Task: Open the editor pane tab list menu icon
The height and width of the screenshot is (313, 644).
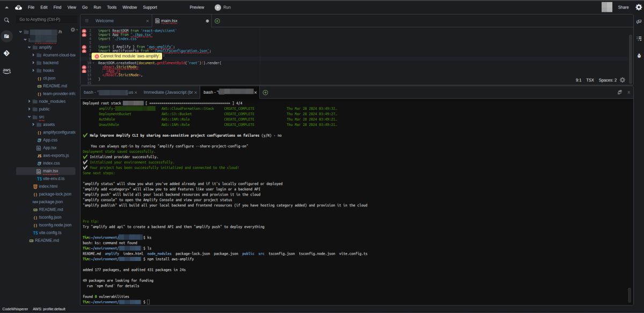Action: pos(86,21)
